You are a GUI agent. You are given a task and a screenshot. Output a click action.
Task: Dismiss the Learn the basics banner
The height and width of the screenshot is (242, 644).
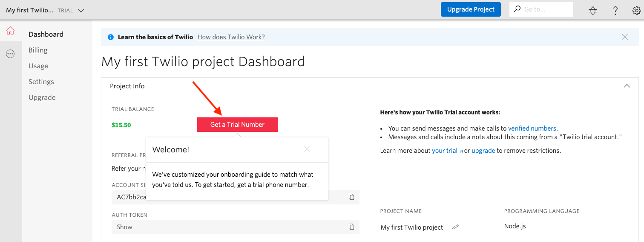point(625,37)
